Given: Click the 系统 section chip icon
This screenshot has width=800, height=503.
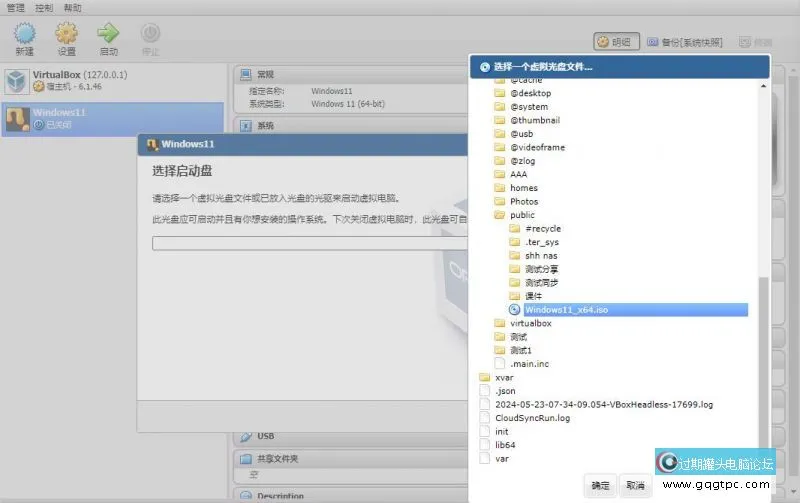Looking at the screenshot, I should click(246, 125).
